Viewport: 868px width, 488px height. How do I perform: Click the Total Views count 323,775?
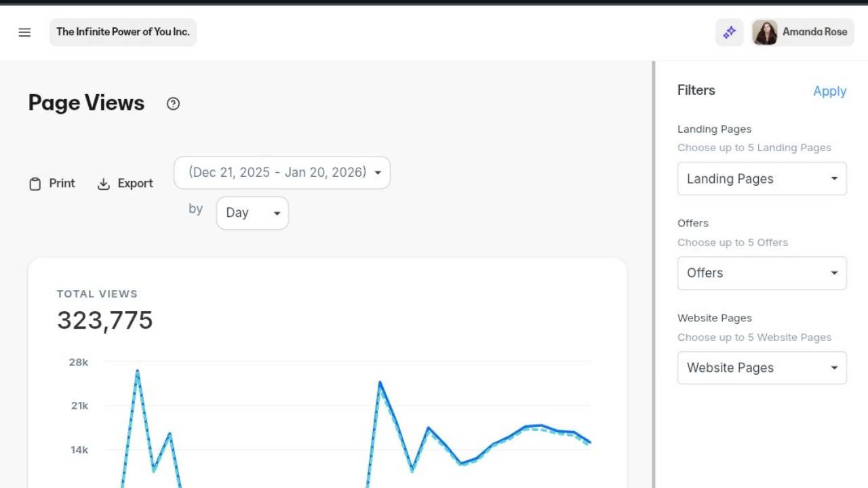pyautogui.click(x=105, y=321)
